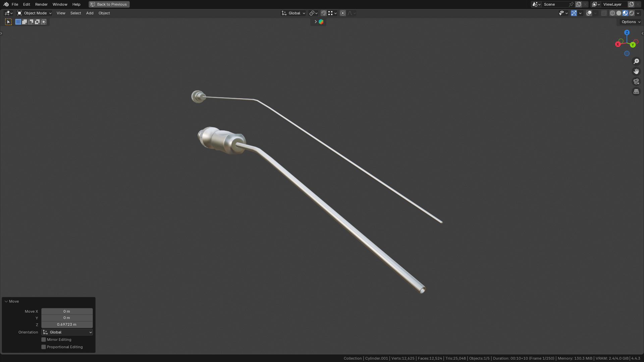Open the viewport Object menu

point(104,13)
